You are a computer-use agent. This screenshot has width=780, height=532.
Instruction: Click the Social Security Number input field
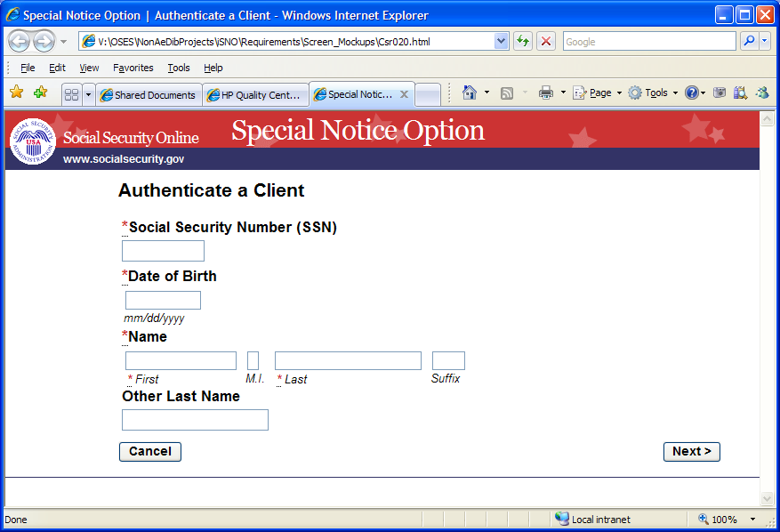click(163, 251)
